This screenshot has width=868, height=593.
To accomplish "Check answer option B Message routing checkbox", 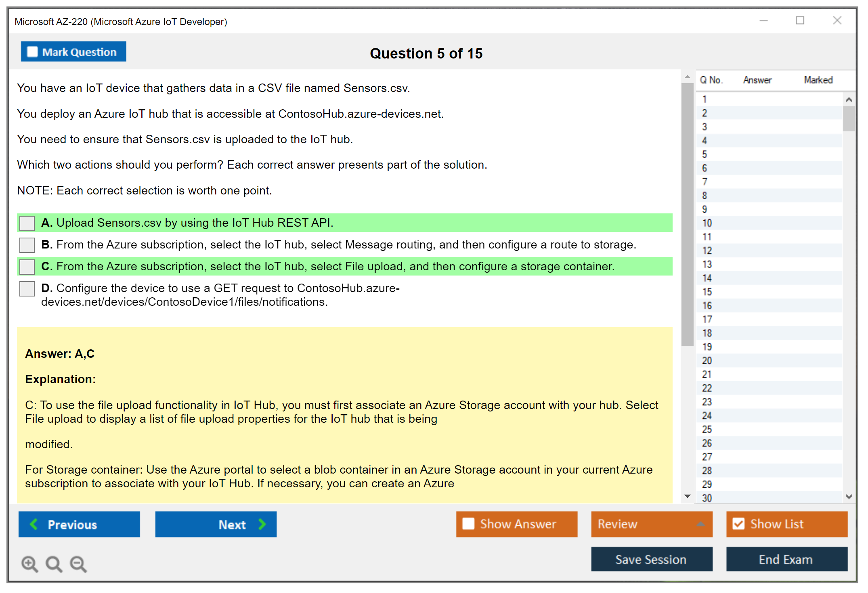I will coord(27,245).
